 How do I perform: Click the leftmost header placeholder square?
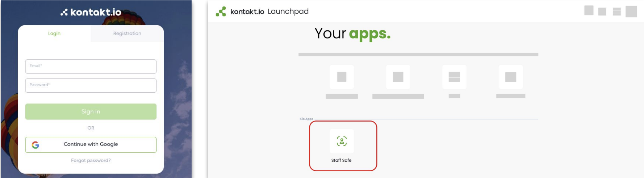click(589, 10)
